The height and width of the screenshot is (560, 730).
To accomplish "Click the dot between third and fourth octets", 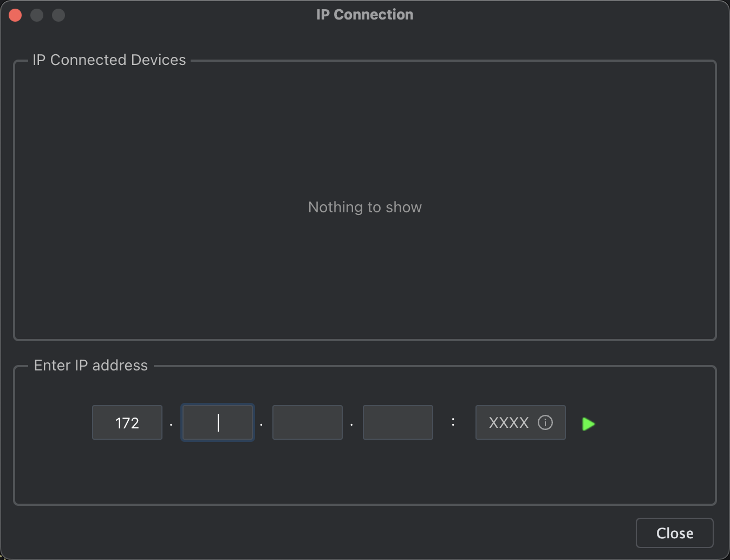I will [x=352, y=425].
